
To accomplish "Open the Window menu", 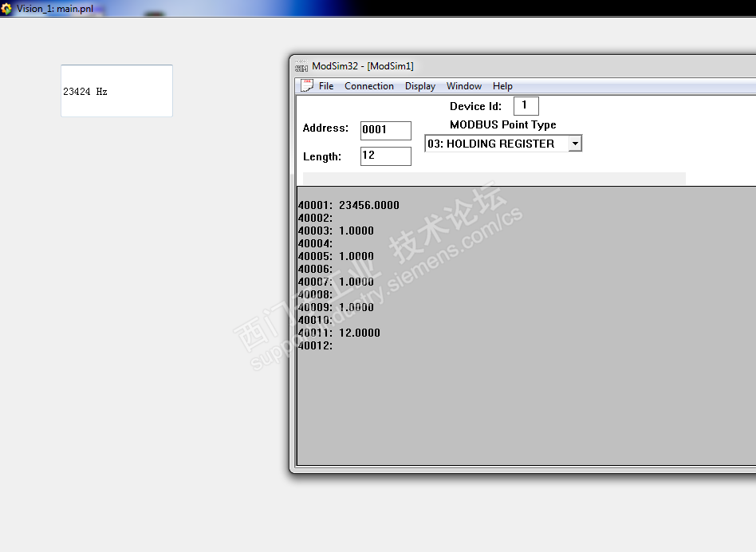I will (x=464, y=86).
